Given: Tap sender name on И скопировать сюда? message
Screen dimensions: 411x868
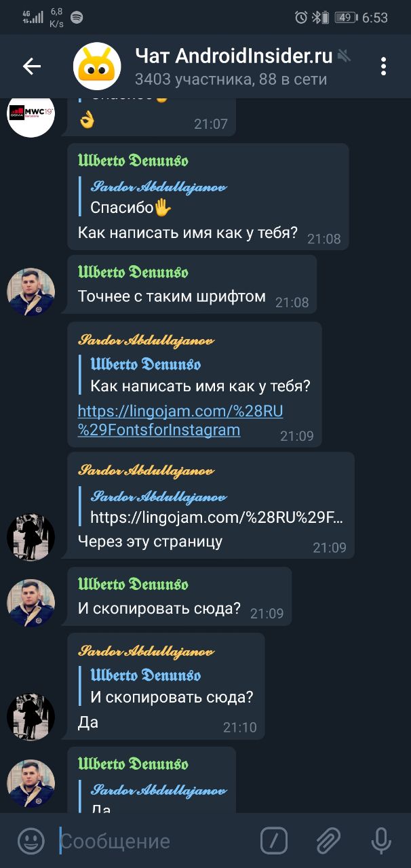Looking at the screenshot, I should [133, 584].
